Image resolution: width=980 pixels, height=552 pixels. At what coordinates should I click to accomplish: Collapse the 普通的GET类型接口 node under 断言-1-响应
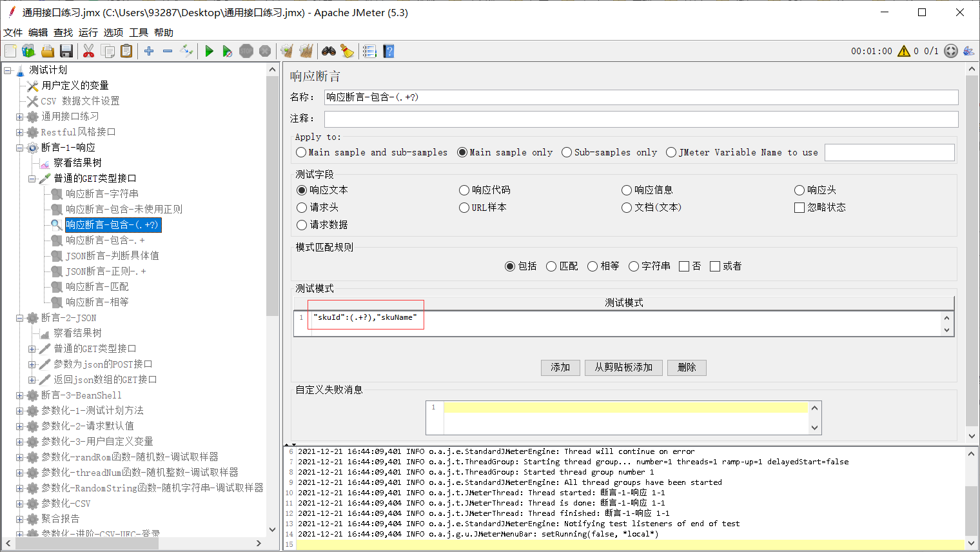[x=32, y=179]
